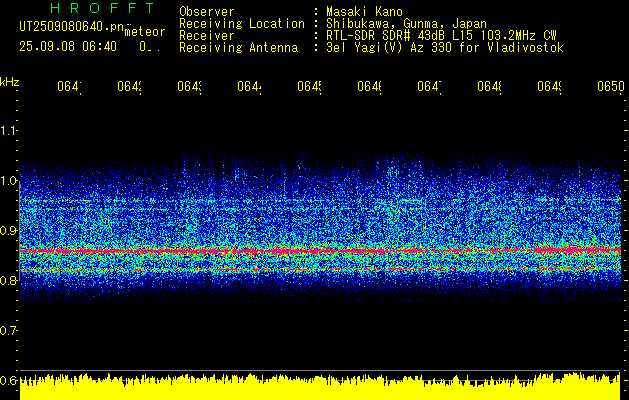Image resolution: width=629 pixels, height=400 pixels.
Task: Click the fainter carrier line near 0.82 kHz
Action: point(321,269)
